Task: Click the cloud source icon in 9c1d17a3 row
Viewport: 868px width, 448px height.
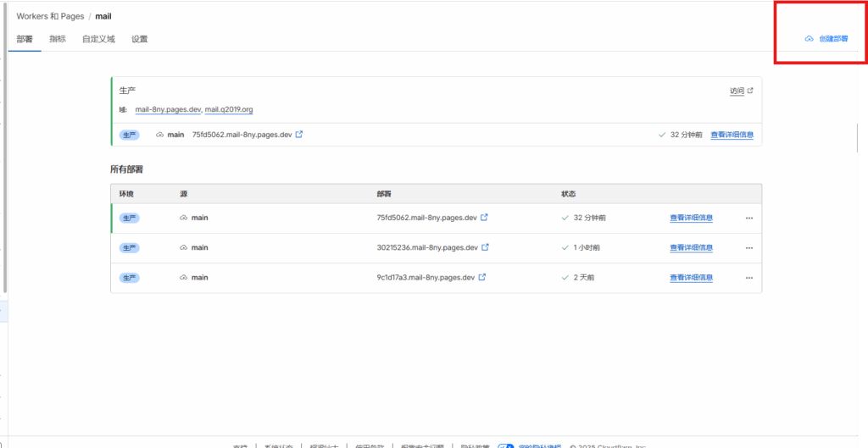Action: 183,277
